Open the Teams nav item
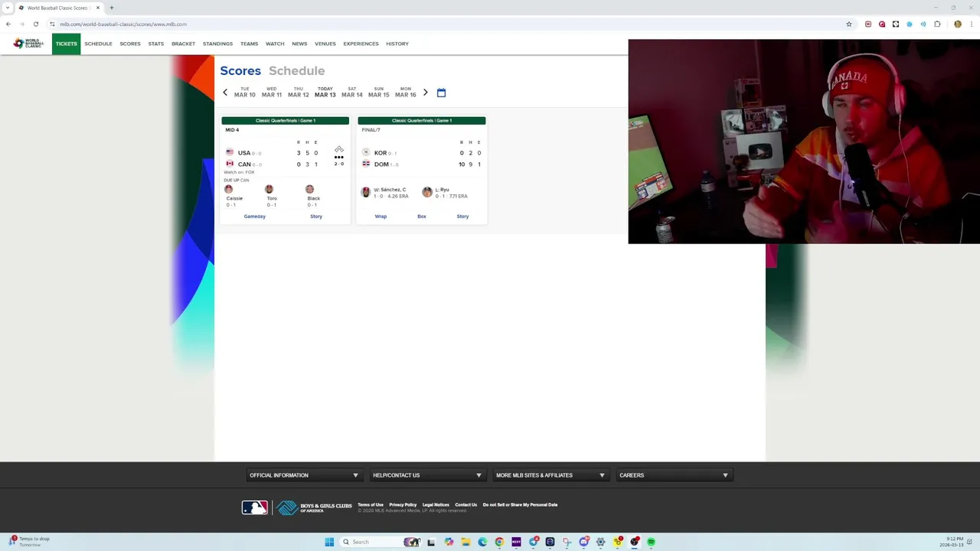Viewport: 980px width, 551px height. (249, 44)
